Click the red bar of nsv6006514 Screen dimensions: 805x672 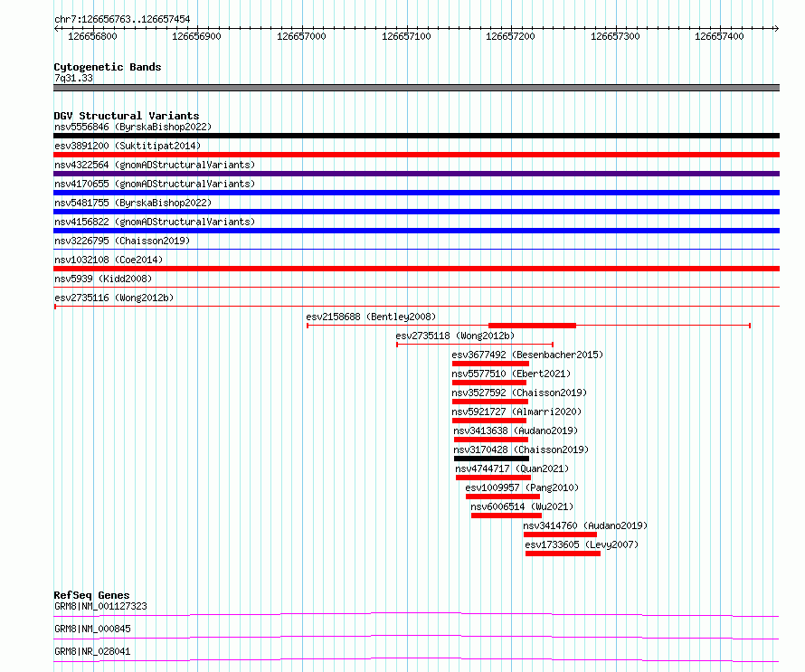click(x=507, y=516)
